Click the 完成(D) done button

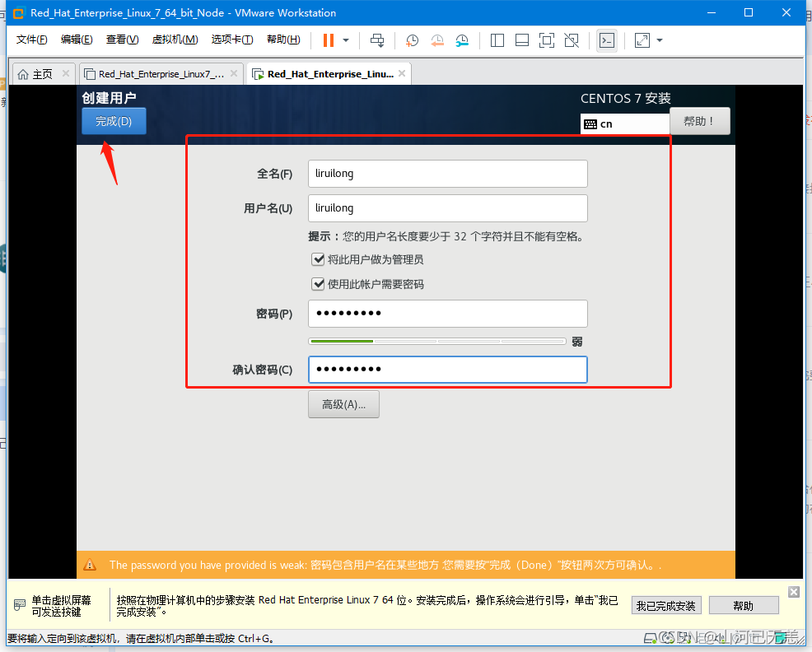(114, 121)
